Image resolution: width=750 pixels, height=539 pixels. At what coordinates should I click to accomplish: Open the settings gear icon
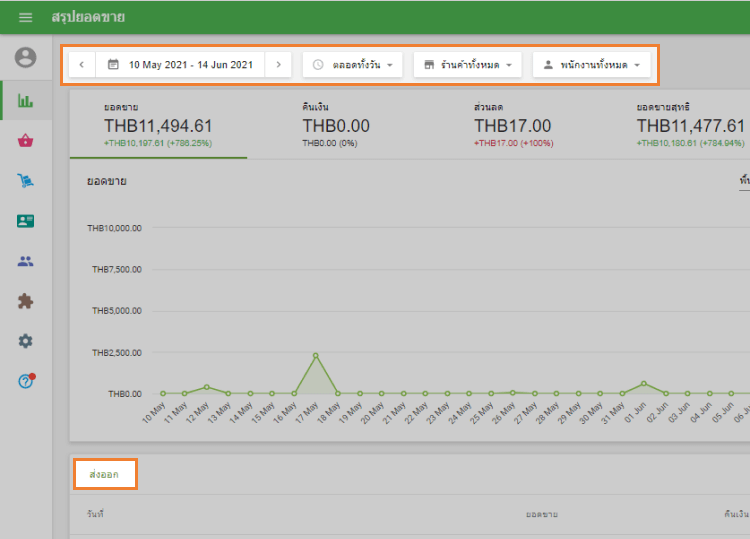(x=25, y=341)
